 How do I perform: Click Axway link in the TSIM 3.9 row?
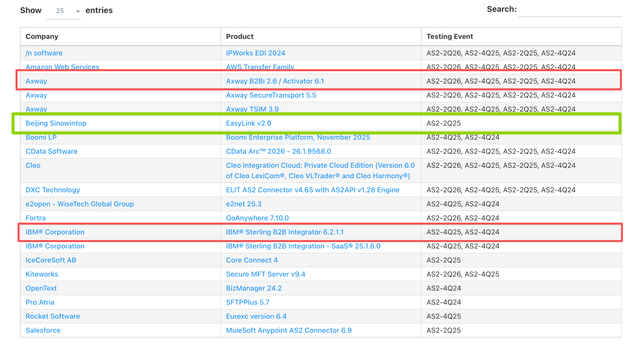pyautogui.click(x=36, y=109)
